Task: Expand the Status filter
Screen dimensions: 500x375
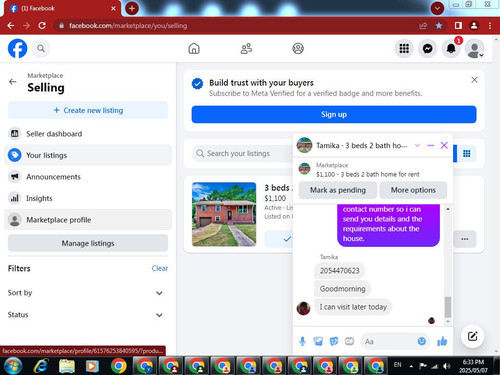Action: coord(88,315)
